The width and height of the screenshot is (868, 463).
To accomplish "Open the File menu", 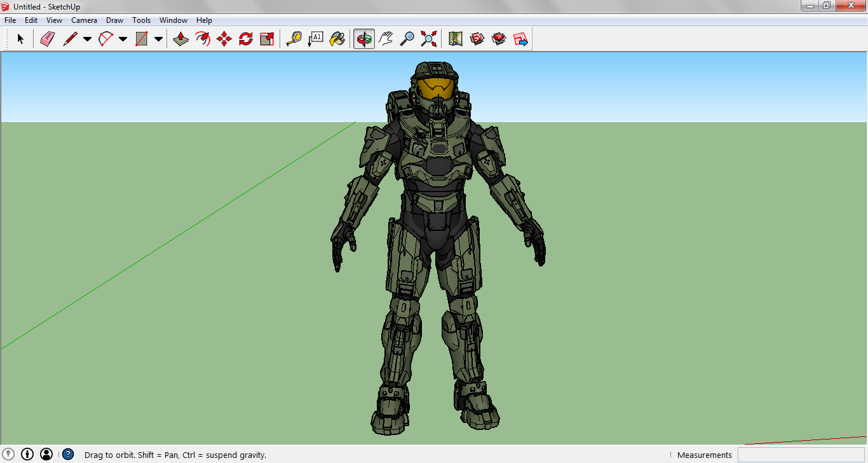I will tap(10, 20).
